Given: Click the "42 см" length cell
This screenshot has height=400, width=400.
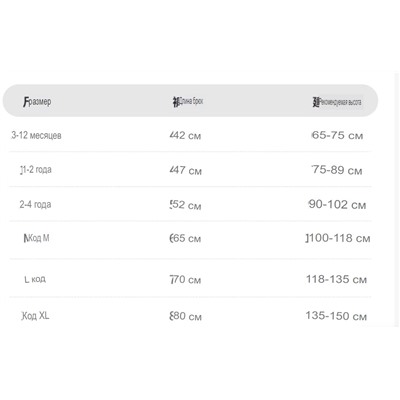Looking at the screenshot, I should pyautogui.click(x=185, y=135).
